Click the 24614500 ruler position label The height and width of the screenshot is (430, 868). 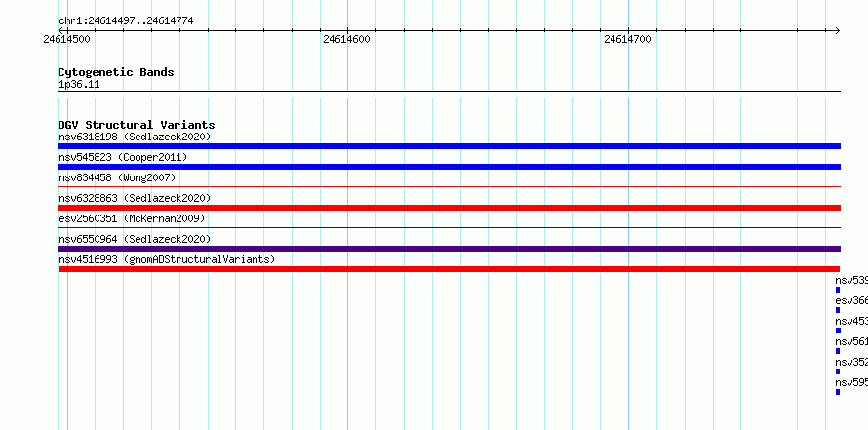coord(66,40)
